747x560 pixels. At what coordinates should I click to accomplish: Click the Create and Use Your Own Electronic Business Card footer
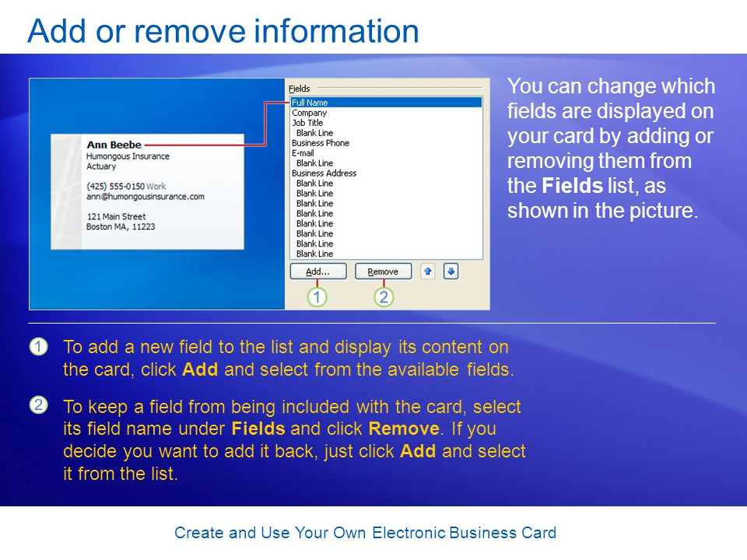(366, 532)
